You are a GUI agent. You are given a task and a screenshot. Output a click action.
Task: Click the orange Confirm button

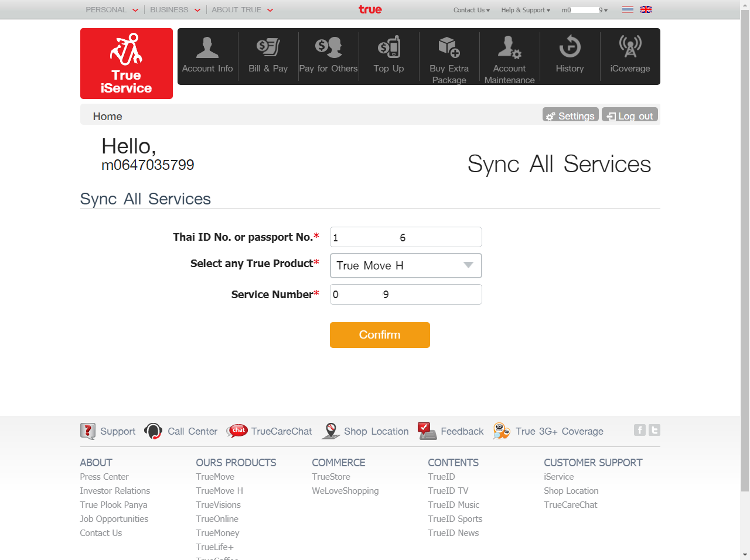tap(380, 335)
